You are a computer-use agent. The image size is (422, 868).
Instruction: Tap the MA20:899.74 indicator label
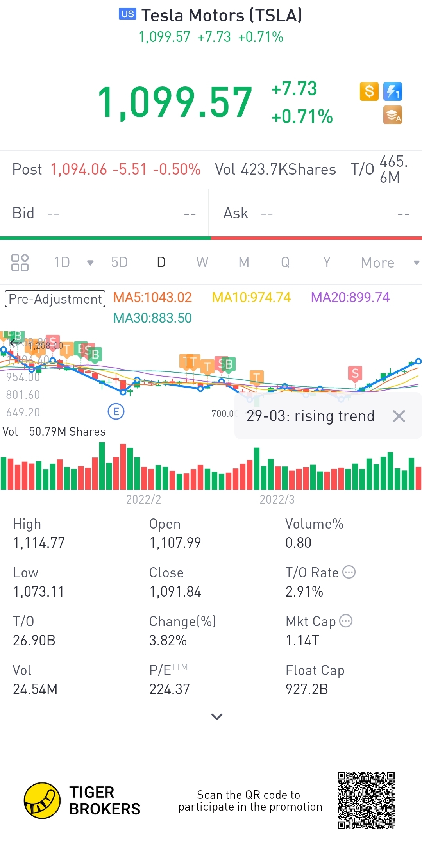pos(350,298)
